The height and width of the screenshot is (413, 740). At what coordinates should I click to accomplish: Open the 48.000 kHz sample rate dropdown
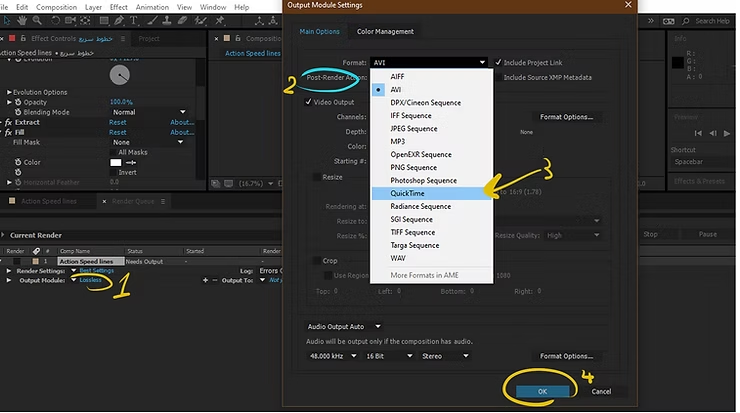(332, 356)
